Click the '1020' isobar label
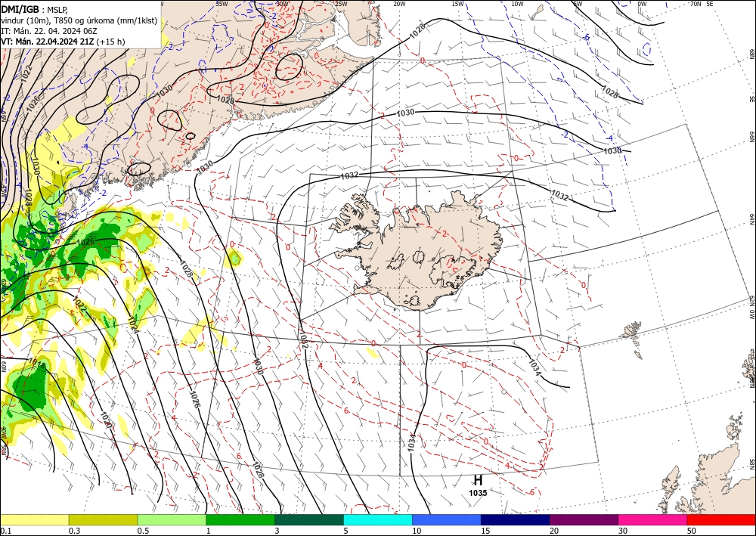Image resolution: width=756 pixels, height=536 pixels. [106, 420]
